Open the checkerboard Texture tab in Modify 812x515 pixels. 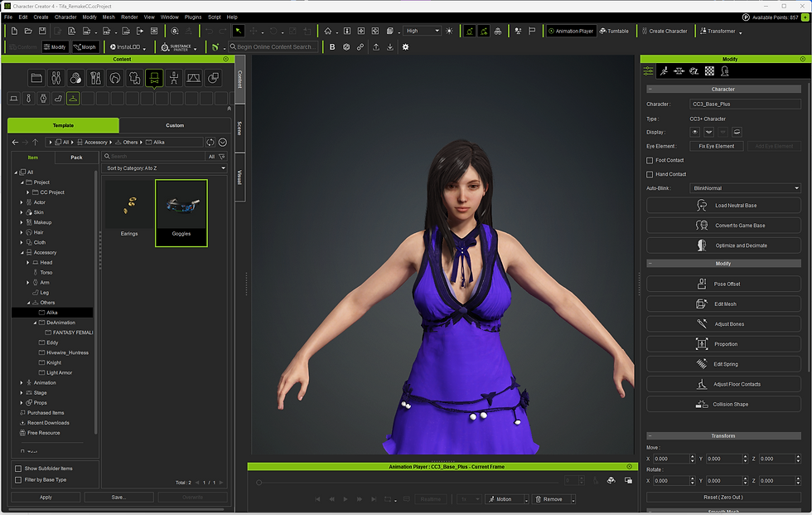709,71
